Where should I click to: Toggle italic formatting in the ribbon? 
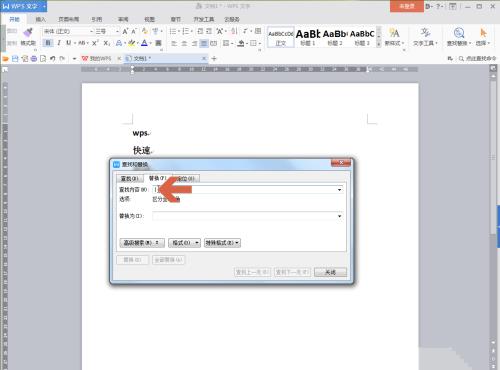pos(59,43)
